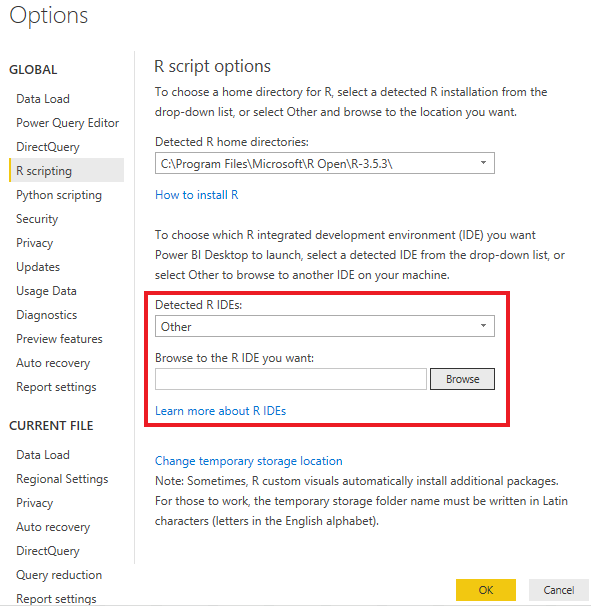Select Usage Data option
Image resolution: width=591 pixels, height=606 pixels.
(x=46, y=291)
